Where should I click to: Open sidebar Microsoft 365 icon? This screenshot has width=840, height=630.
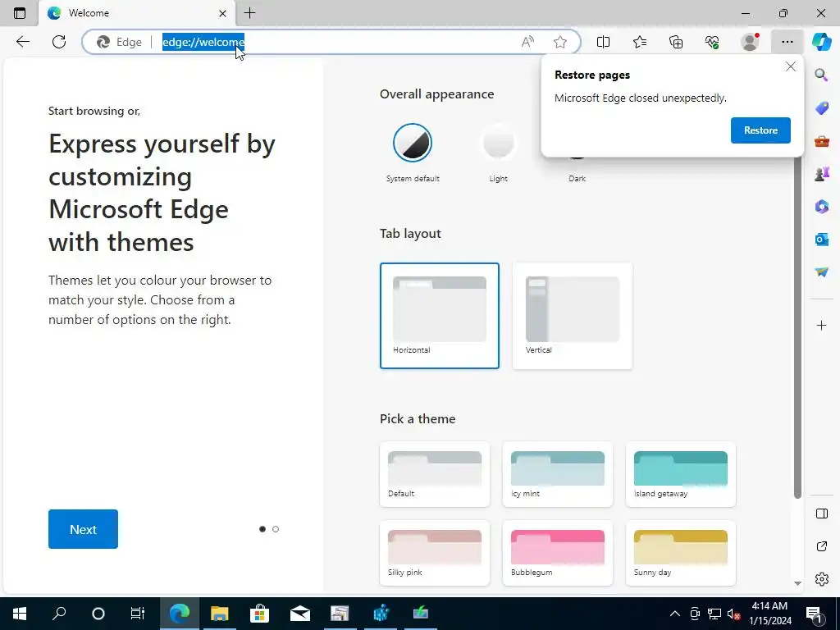click(x=821, y=206)
